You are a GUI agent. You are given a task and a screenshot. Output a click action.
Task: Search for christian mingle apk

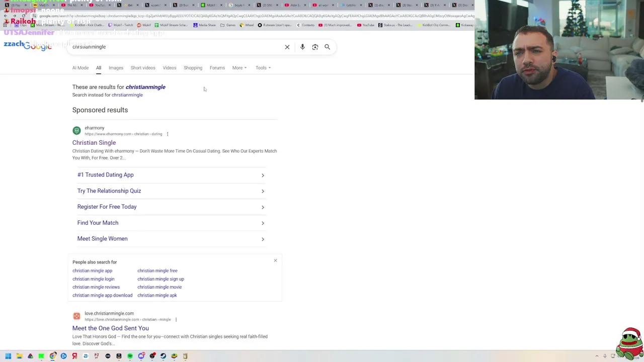(157, 296)
